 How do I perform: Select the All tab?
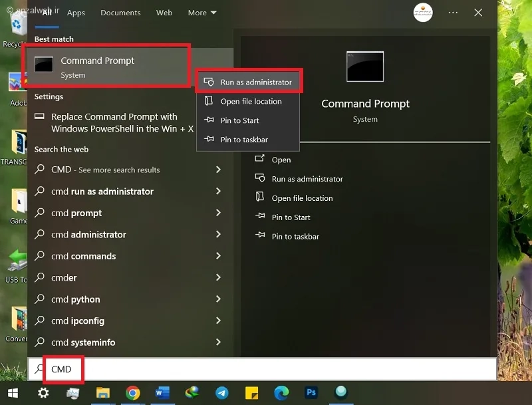(x=47, y=13)
